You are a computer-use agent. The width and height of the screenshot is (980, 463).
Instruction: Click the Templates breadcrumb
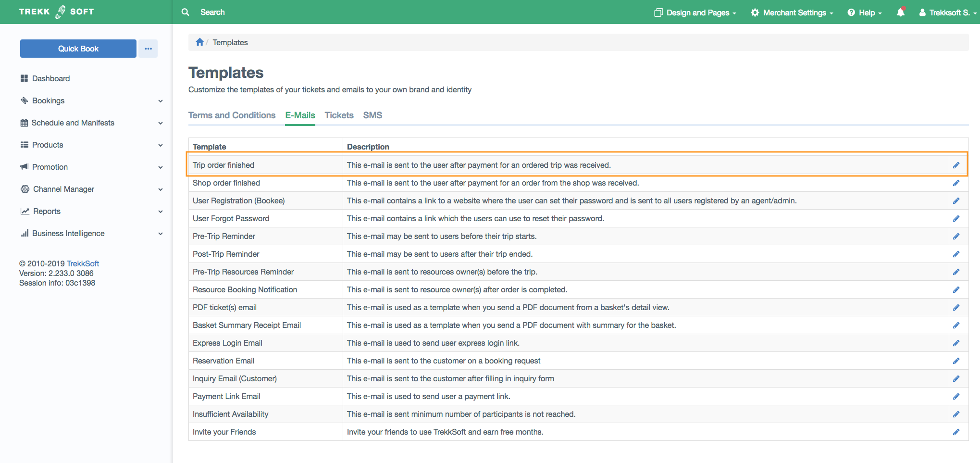pos(230,42)
